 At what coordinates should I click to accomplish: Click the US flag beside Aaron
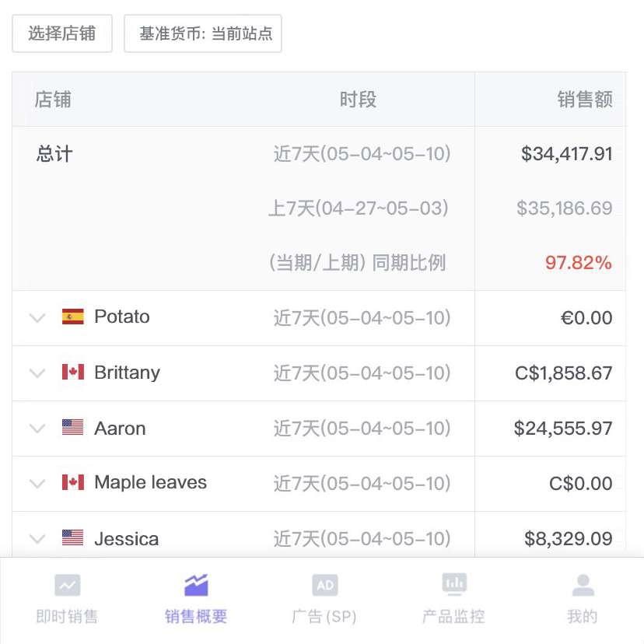coord(72,428)
